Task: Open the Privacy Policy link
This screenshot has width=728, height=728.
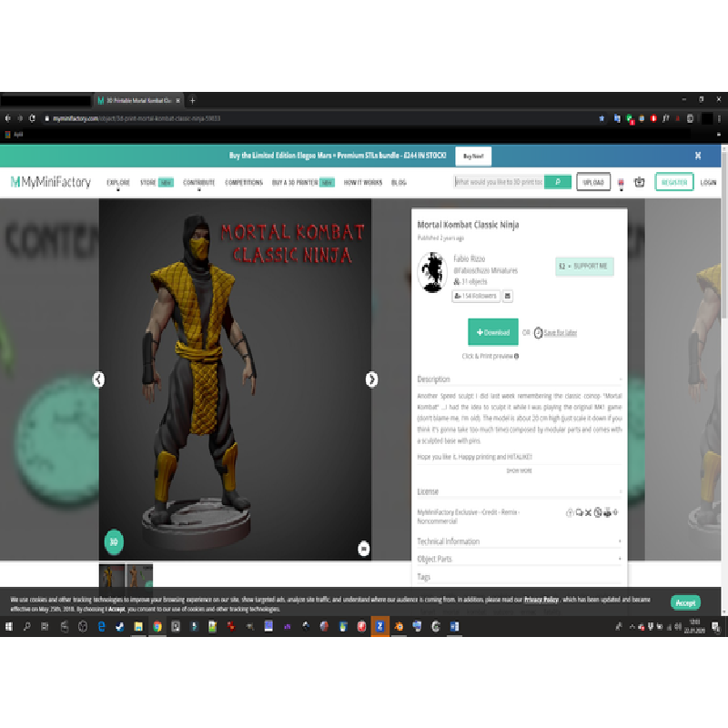Action: point(541,600)
